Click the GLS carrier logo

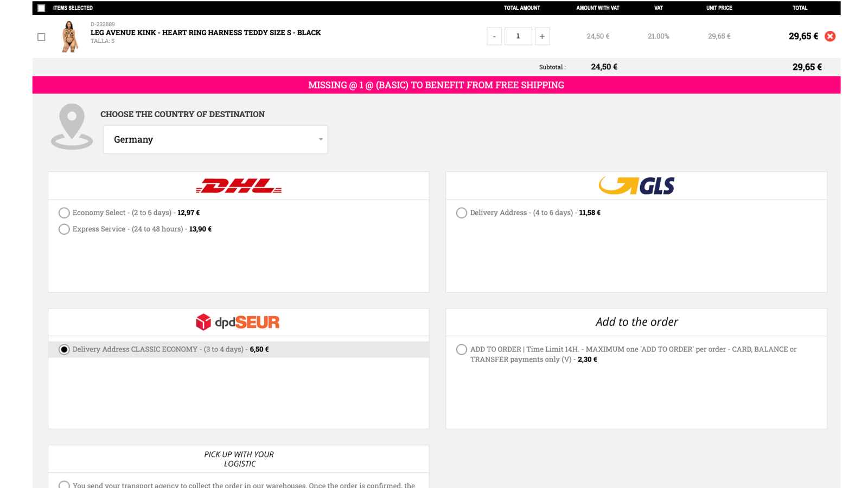point(636,186)
